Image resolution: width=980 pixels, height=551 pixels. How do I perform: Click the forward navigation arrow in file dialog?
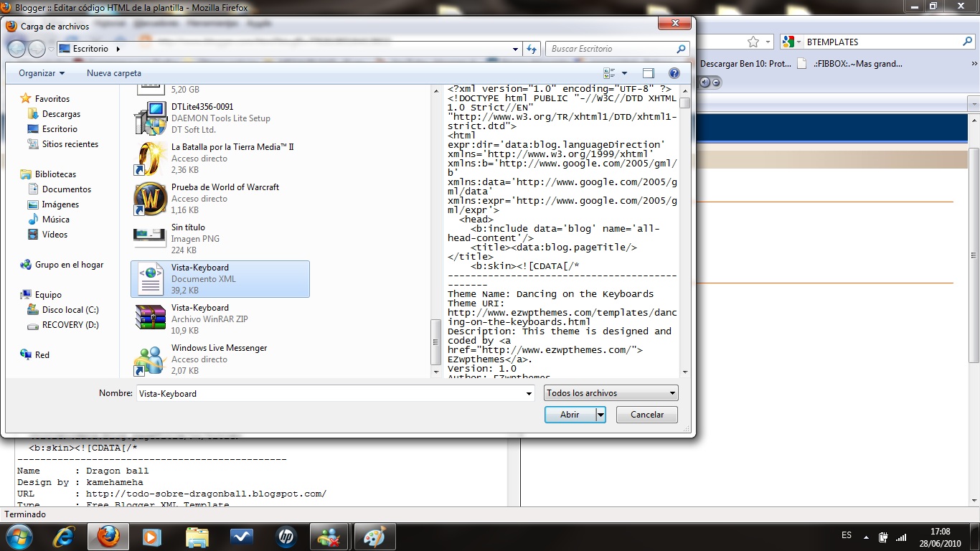(37, 49)
